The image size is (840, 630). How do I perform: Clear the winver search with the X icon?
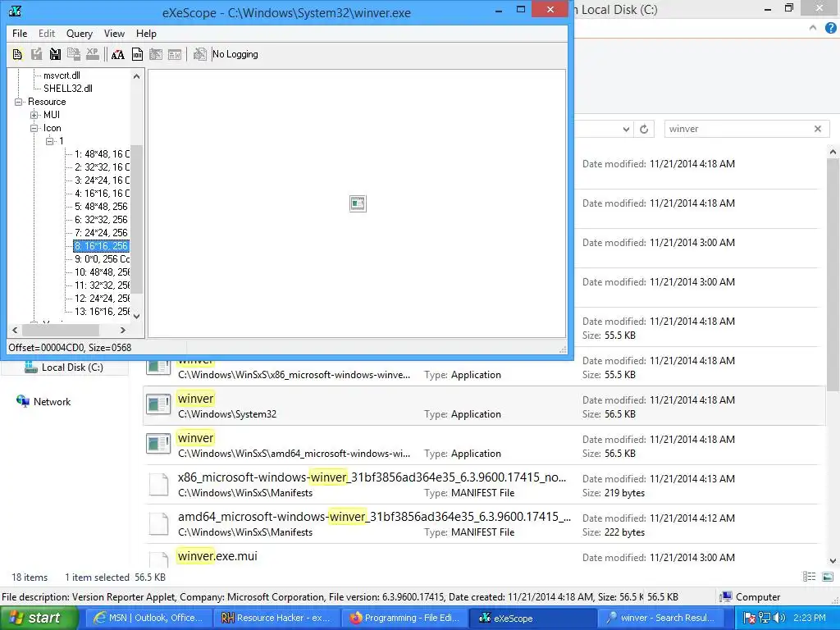tap(818, 129)
